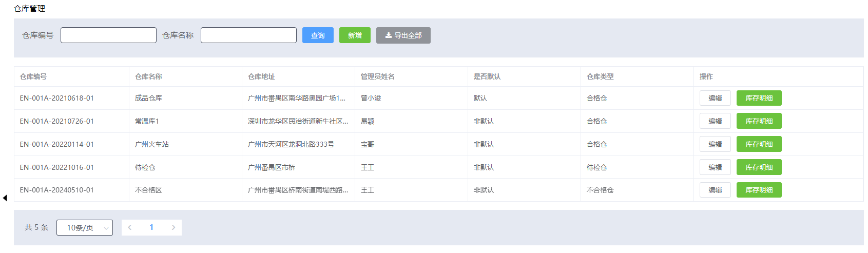868x253 pixels.
Task: Edit the 常温库1 warehouse row
Action: 715,121
